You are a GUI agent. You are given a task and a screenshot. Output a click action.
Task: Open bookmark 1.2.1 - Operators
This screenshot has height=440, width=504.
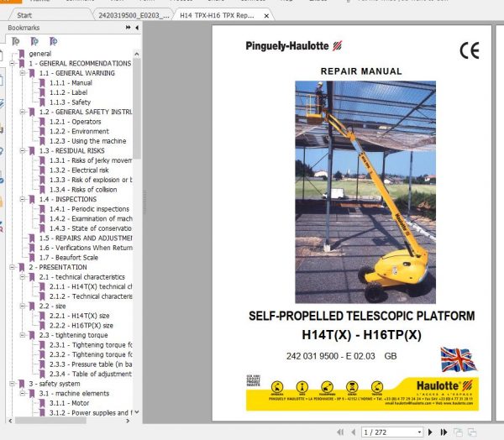(x=76, y=122)
